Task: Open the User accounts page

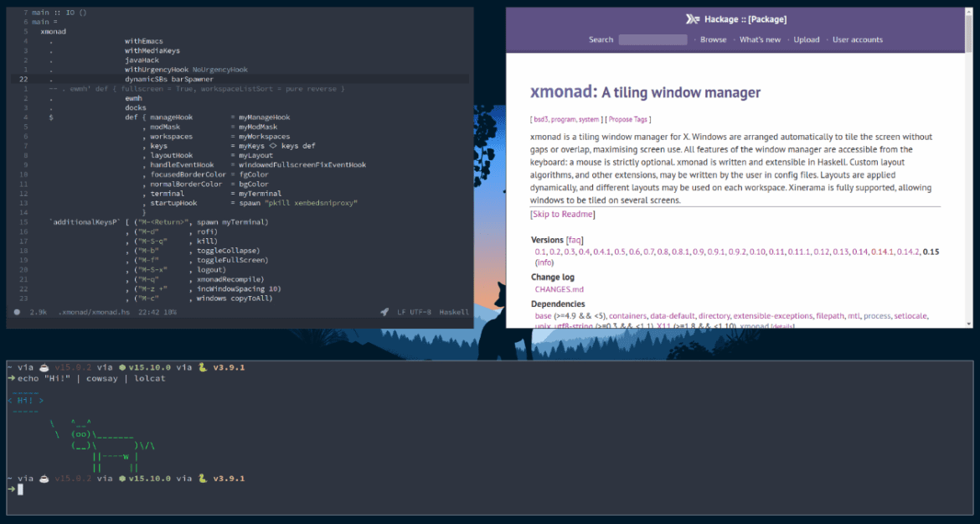Action: 857,39
